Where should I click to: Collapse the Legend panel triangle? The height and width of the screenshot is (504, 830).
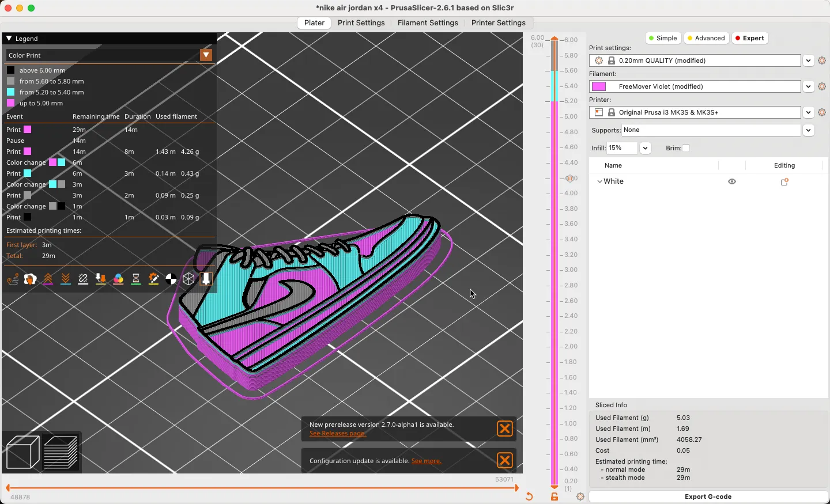(9, 39)
